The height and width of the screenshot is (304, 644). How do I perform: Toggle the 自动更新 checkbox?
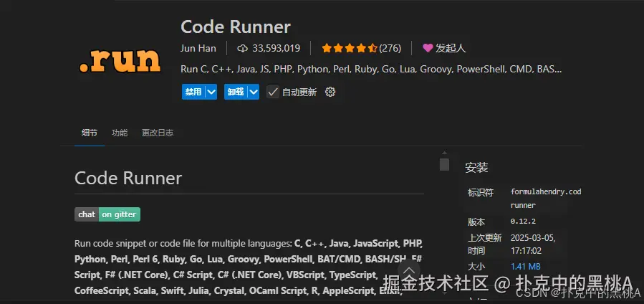(273, 92)
